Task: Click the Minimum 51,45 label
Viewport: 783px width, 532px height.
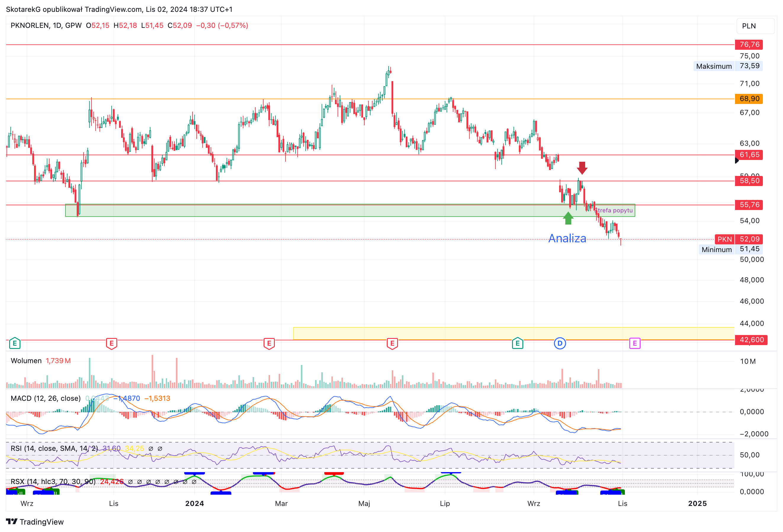Action: click(x=731, y=249)
